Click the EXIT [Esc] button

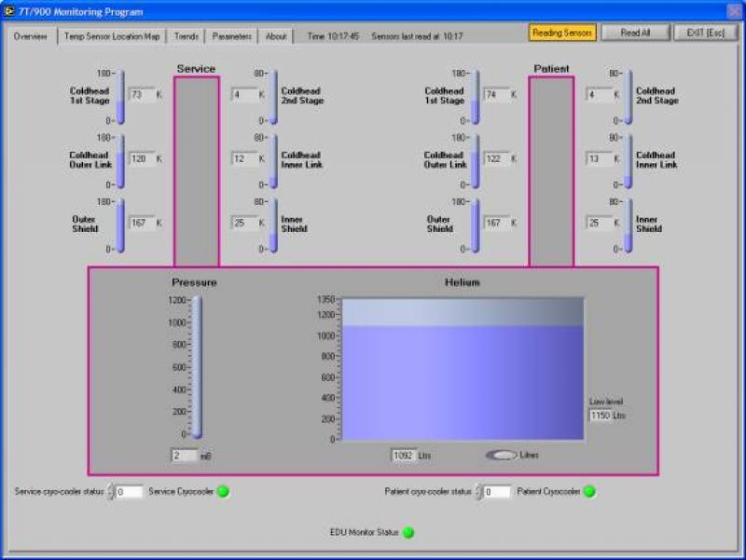coord(706,33)
